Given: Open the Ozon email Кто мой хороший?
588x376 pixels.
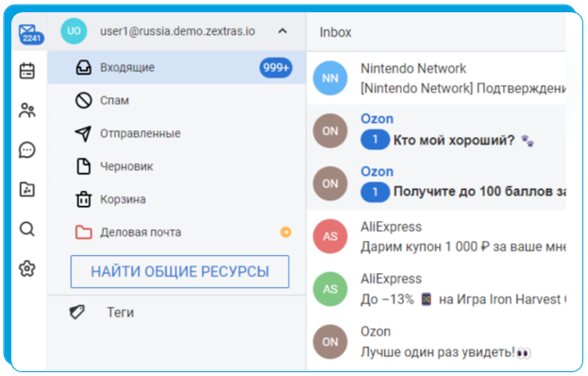Looking at the screenshot, I should point(436,131).
